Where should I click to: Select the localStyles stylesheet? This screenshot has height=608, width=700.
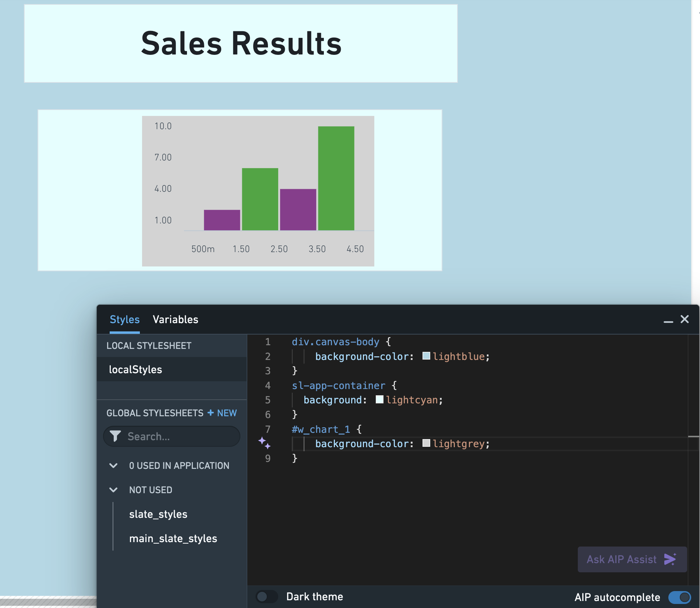click(x=172, y=370)
